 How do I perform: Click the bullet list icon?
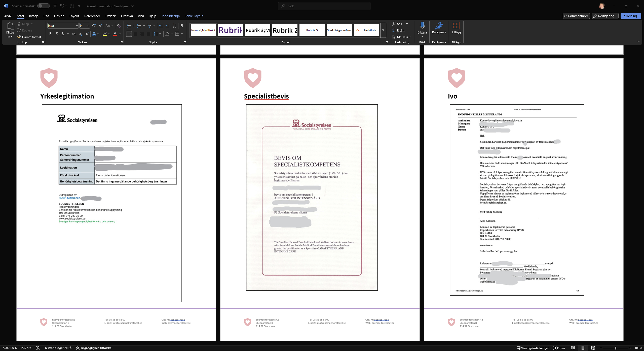(x=129, y=26)
